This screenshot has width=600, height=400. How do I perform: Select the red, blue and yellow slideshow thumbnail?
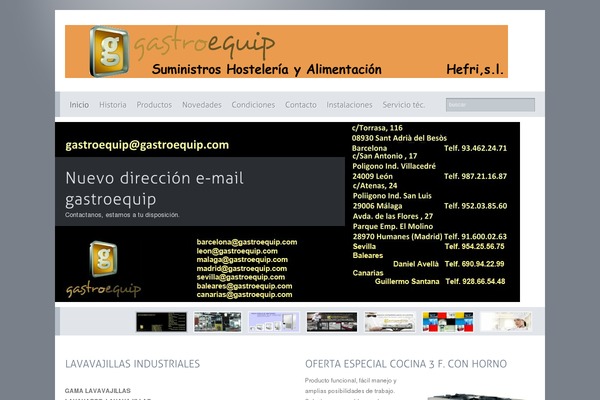(448, 322)
